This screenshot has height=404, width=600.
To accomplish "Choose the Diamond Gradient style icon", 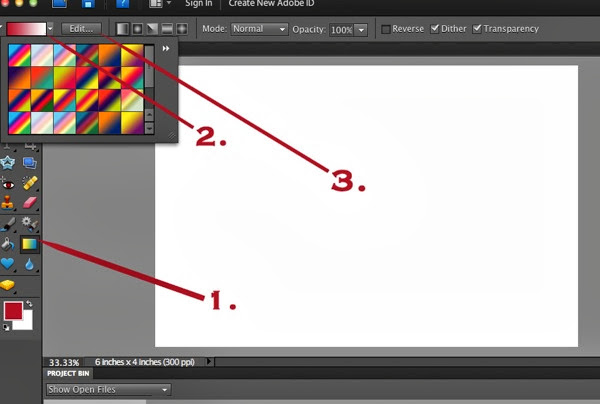I will [x=182, y=29].
